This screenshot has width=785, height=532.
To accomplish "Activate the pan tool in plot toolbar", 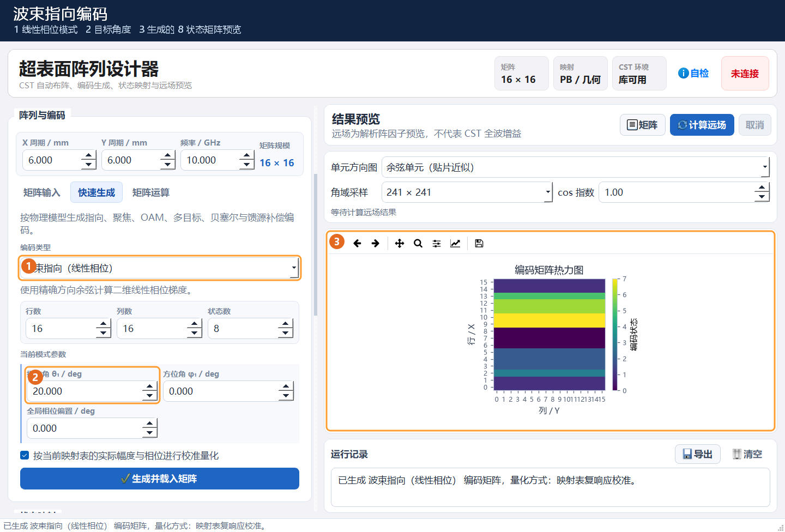I will [x=400, y=243].
